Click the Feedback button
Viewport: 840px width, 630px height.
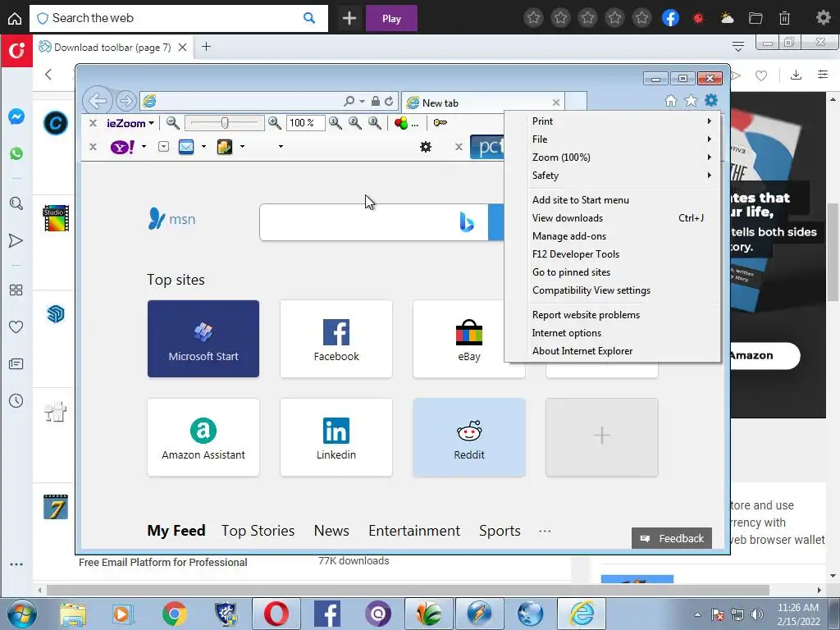(x=672, y=538)
